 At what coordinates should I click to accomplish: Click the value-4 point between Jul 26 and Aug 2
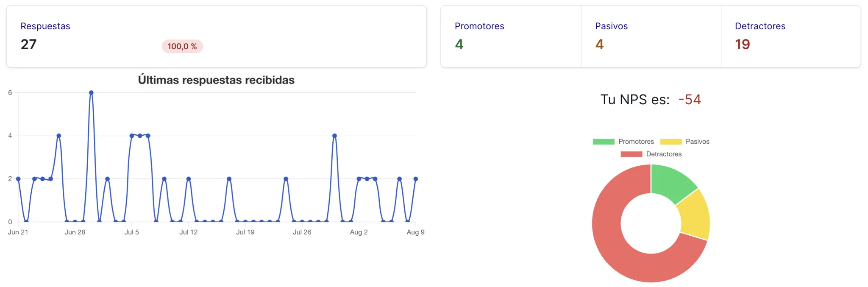point(335,136)
